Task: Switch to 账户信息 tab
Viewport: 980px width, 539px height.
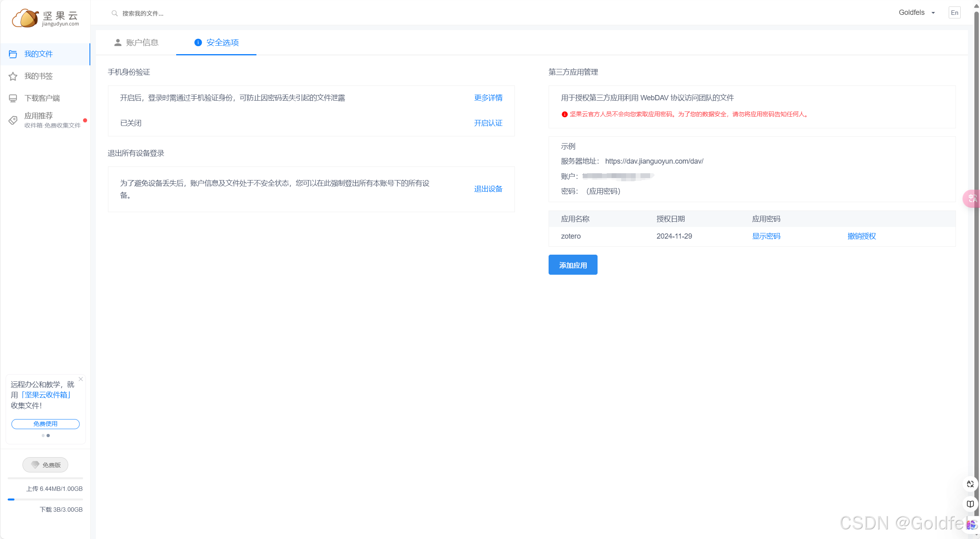Action: pyautogui.click(x=136, y=43)
